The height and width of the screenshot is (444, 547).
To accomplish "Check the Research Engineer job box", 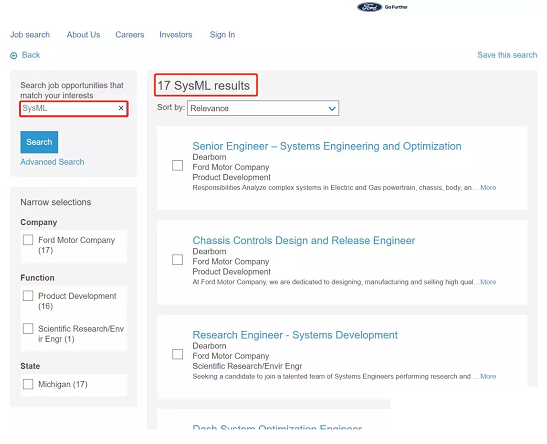I will pos(178,354).
